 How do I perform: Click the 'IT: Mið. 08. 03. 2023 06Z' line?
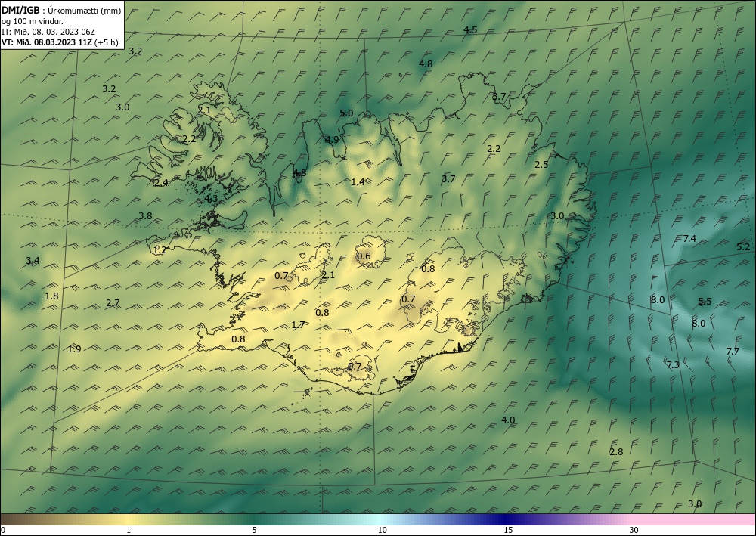[x=48, y=32]
